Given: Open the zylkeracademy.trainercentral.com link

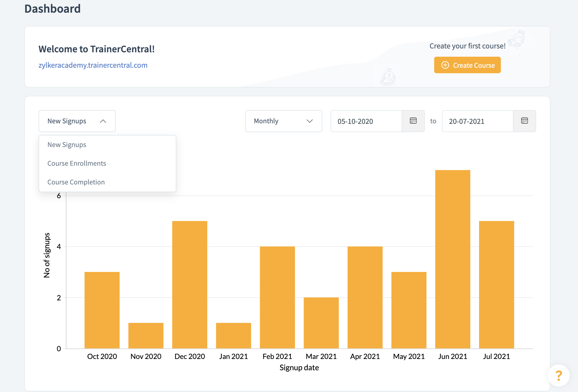Looking at the screenshot, I should tap(93, 65).
